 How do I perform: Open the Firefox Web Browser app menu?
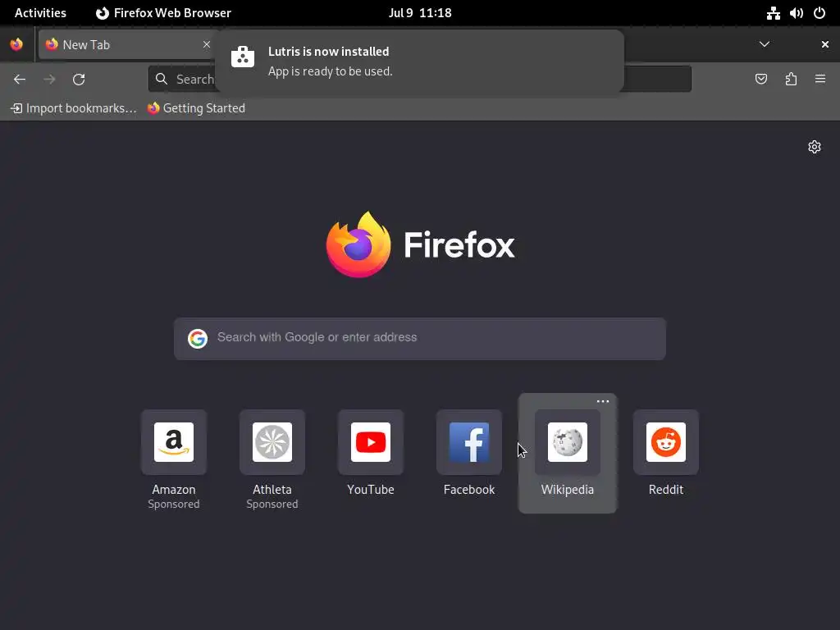(163, 13)
